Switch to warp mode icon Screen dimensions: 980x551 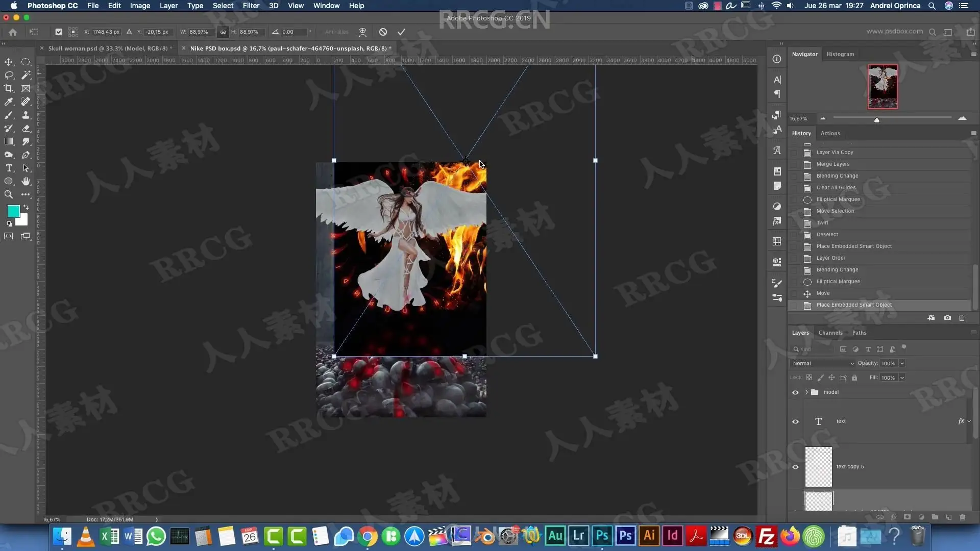(362, 32)
